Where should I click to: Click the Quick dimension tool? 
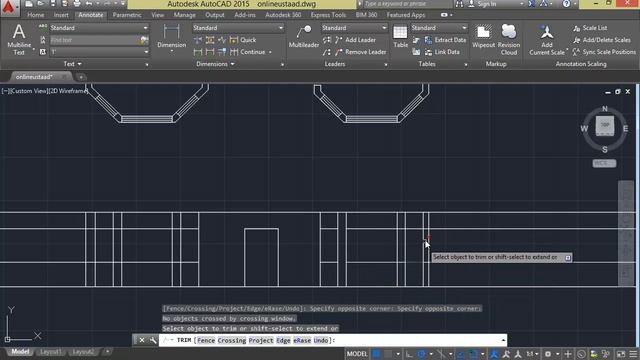pyautogui.click(x=243, y=40)
